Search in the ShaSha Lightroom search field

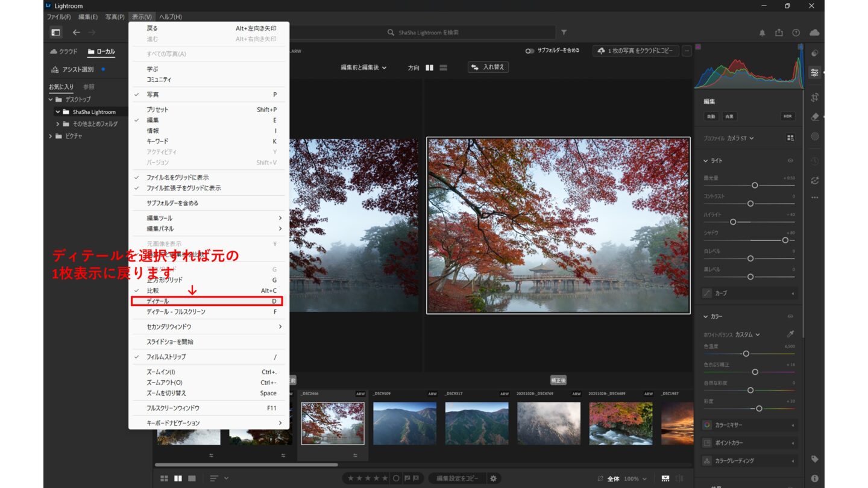[x=470, y=33]
